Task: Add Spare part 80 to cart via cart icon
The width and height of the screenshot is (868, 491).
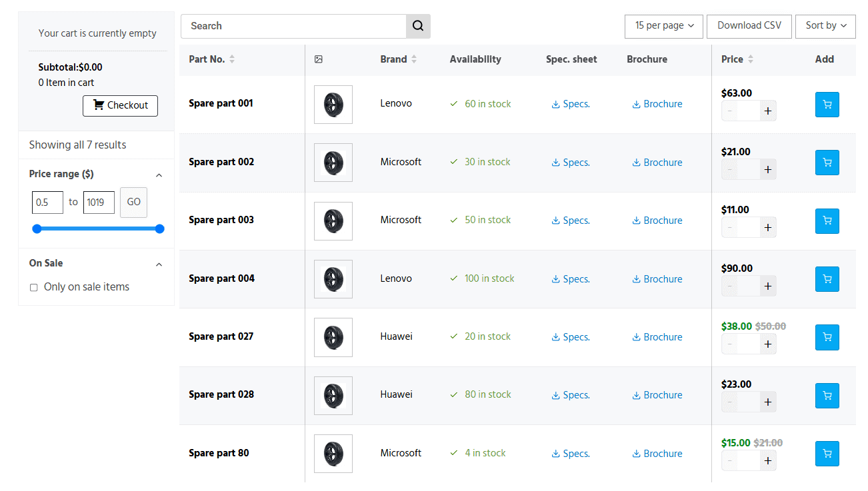Action: [x=827, y=453]
